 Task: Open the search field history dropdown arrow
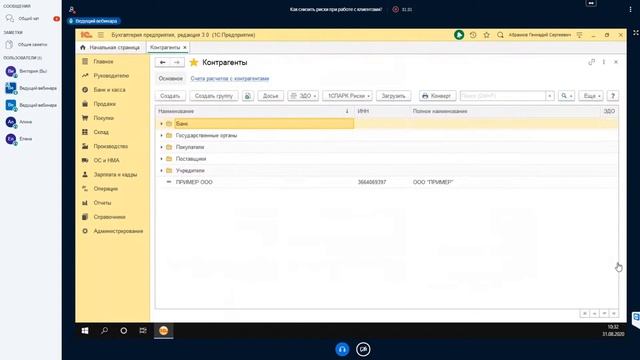pyautogui.click(x=550, y=96)
